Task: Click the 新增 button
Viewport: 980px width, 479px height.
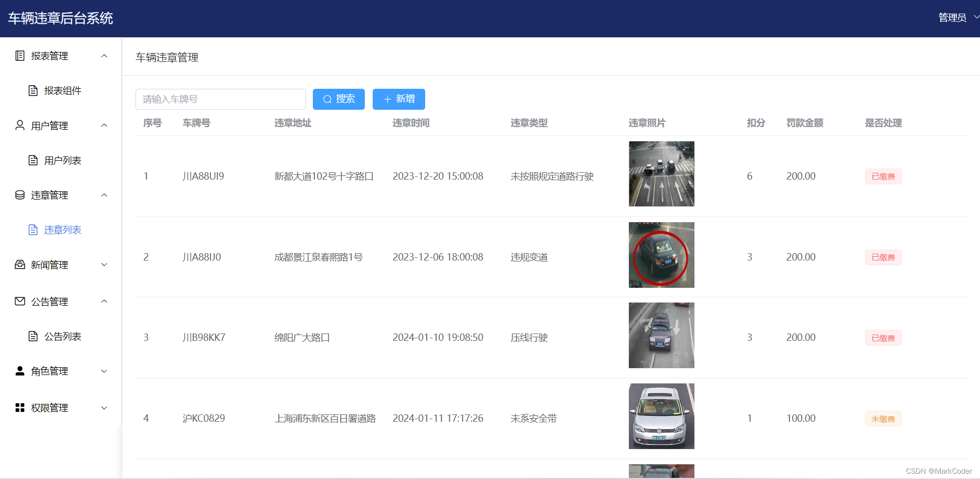Action: point(399,99)
